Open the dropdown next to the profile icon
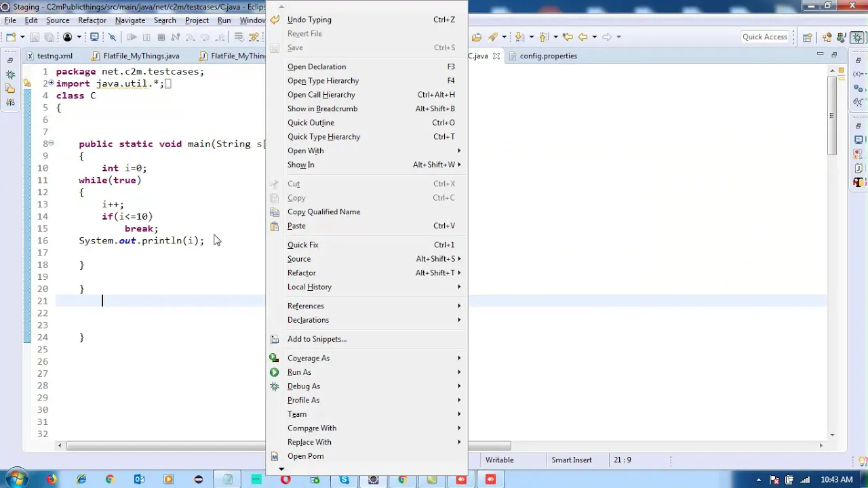Screen dimensions: 868x488 pyautogui.click(x=79, y=37)
